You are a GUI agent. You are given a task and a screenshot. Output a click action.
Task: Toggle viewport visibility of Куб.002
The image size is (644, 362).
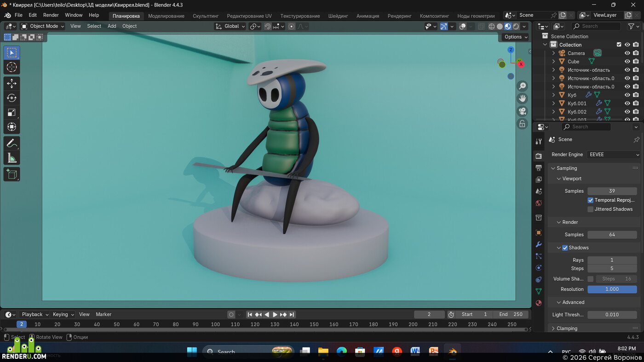(627, 112)
